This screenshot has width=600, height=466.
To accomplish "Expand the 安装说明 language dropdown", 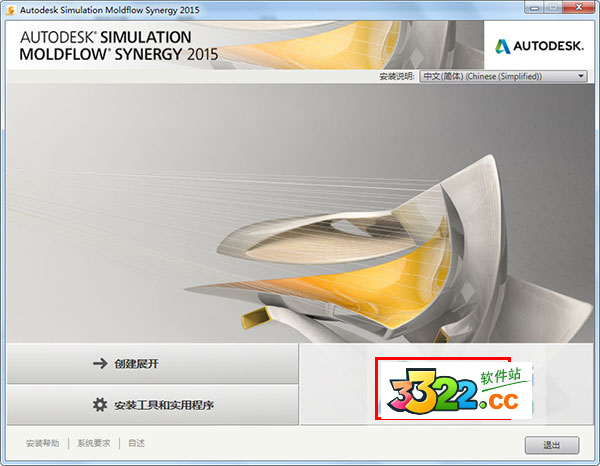I will pos(503,76).
